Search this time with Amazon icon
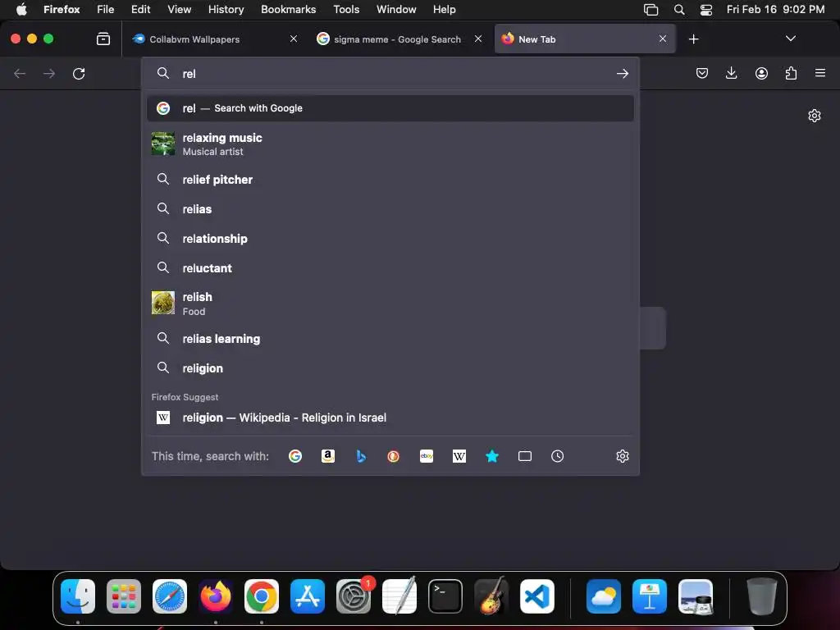The image size is (840, 630). [x=328, y=456]
